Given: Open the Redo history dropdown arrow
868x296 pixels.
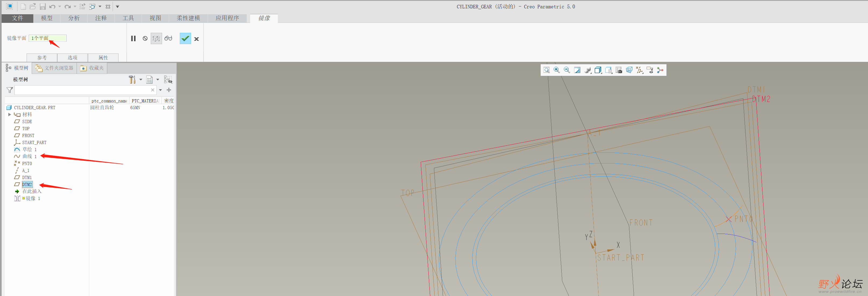Looking at the screenshot, I should point(75,6).
